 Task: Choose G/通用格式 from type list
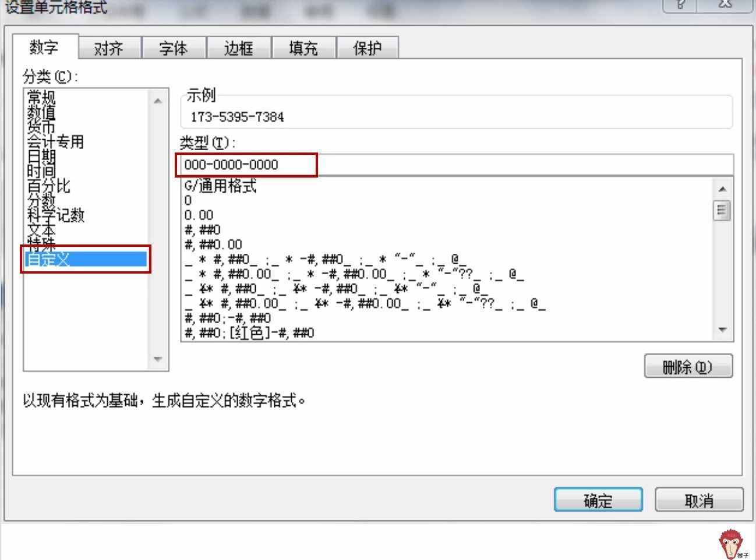click(220, 186)
